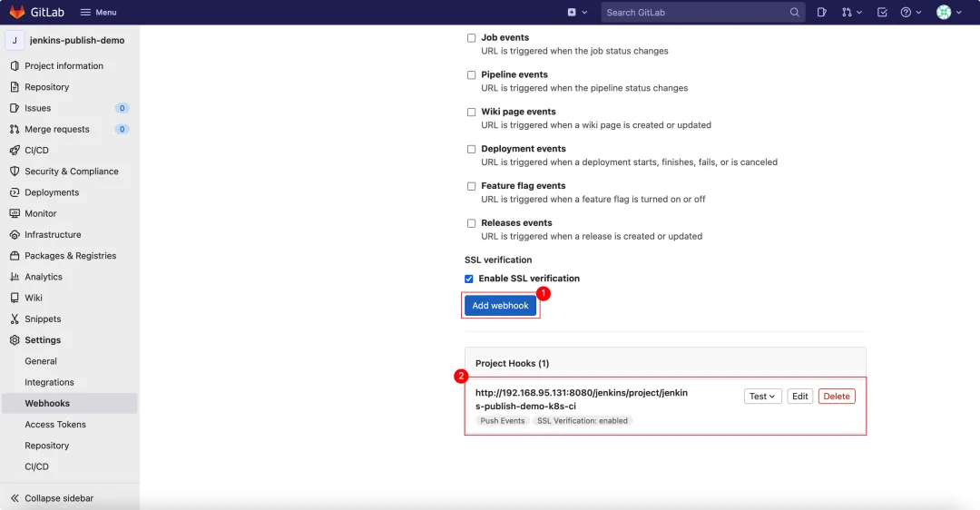
Task: Open the Issues icon in top bar
Action: 821,12
